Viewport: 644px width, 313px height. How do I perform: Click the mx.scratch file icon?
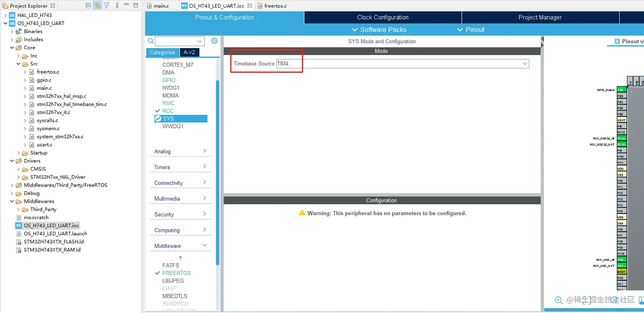click(x=19, y=217)
